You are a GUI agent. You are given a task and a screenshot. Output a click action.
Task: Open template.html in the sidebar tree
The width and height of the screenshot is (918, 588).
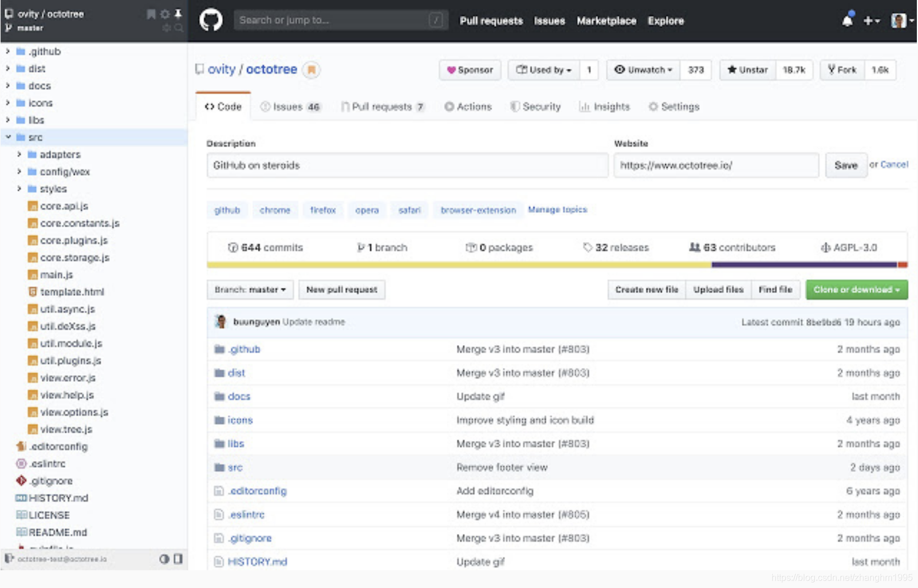click(72, 292)
